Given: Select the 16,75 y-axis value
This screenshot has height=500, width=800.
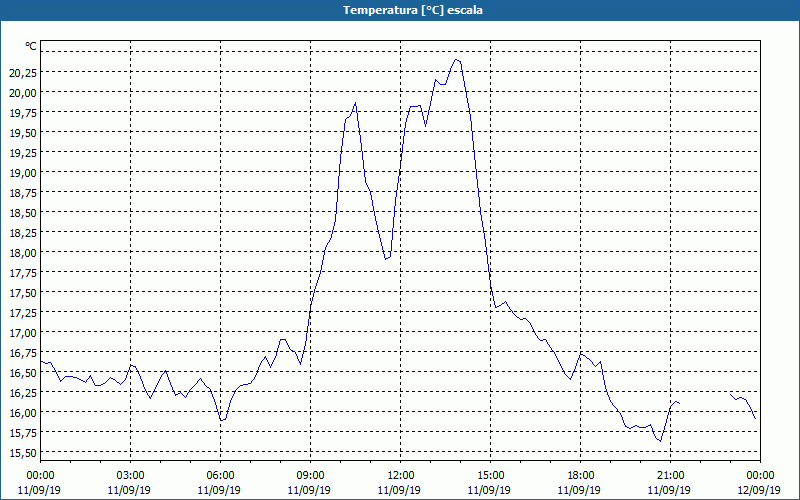Looking at the screenshot, I should tap(23, 353).
